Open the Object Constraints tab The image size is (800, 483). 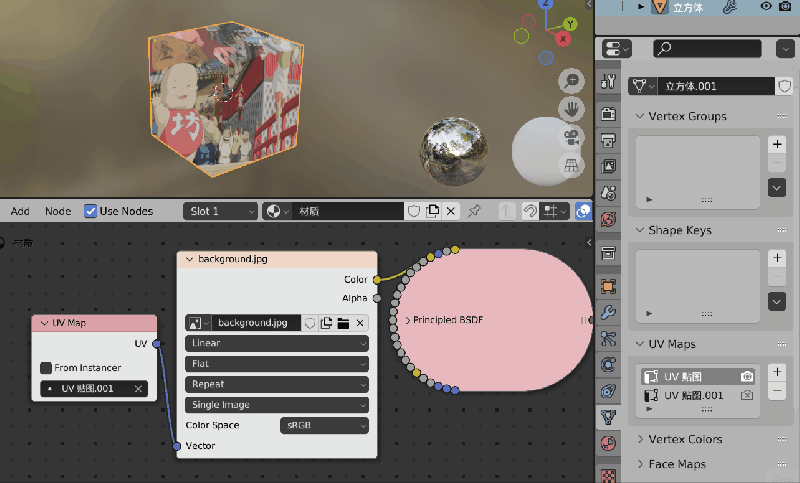pos(608,391)
